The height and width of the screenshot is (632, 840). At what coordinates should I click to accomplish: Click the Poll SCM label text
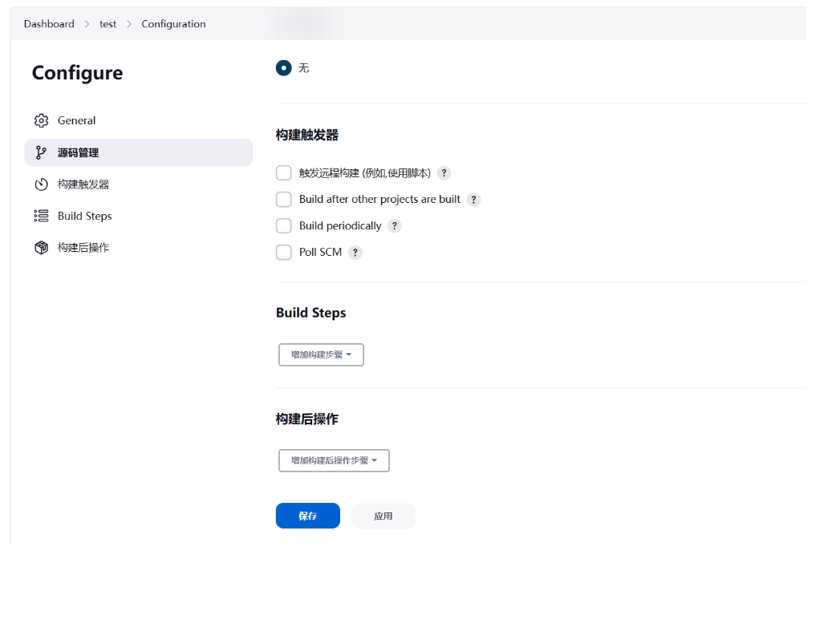pos(320,253)
